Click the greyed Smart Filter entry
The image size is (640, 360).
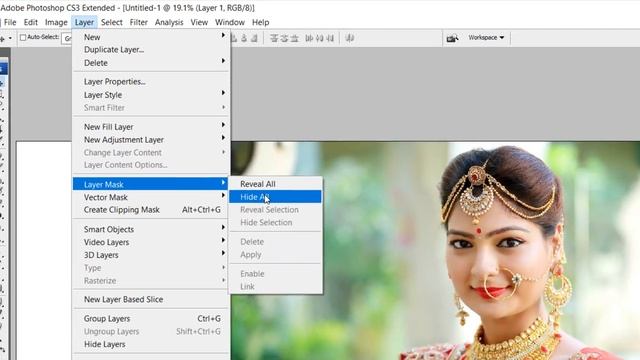tap(151, 108)
